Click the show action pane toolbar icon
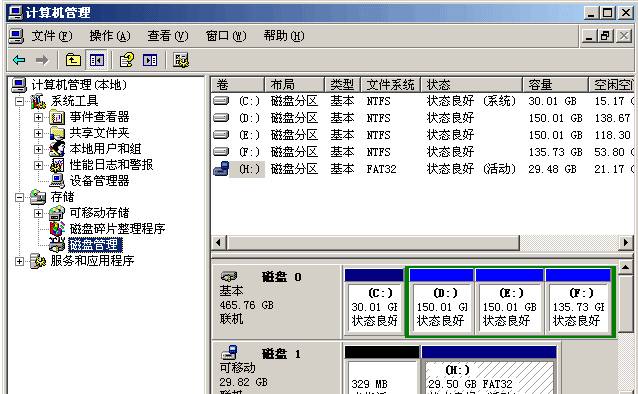Screen dimensions: 638x394 (x=150, y=61)
